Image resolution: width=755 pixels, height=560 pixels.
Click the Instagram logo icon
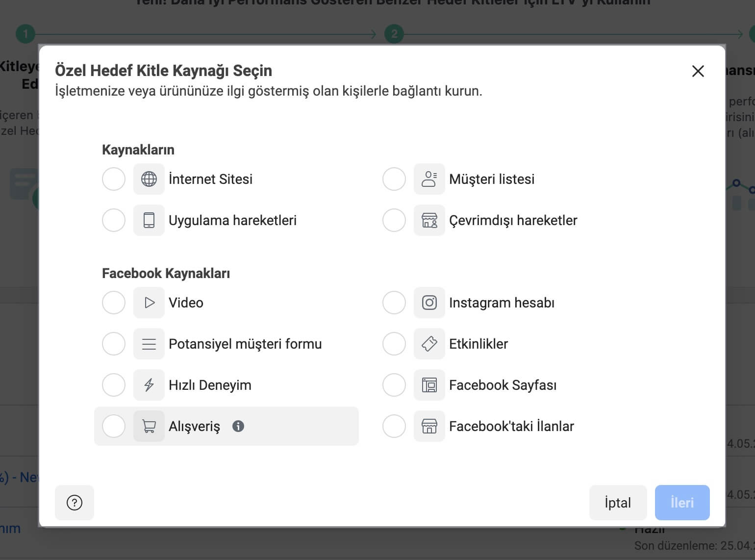pyautogui.click(x=429, y=303)
